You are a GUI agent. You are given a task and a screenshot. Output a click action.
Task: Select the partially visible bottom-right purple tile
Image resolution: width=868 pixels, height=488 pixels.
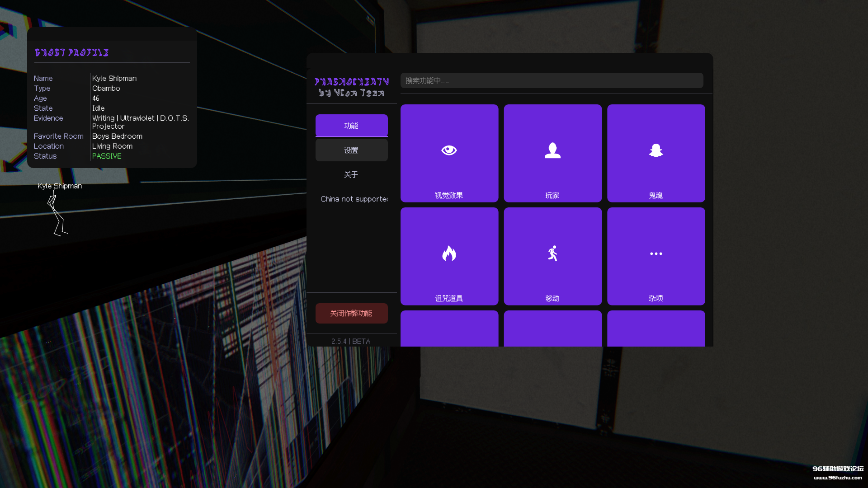click(656, 328)
